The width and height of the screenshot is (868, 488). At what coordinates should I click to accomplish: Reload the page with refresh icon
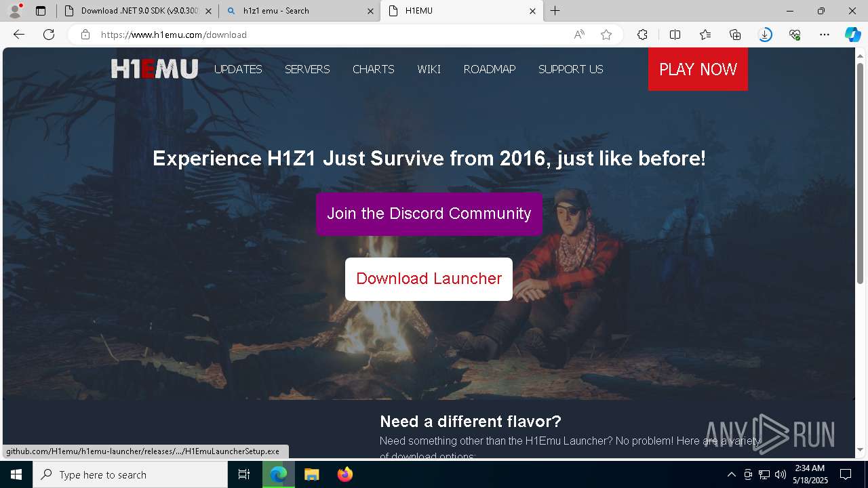49,35
